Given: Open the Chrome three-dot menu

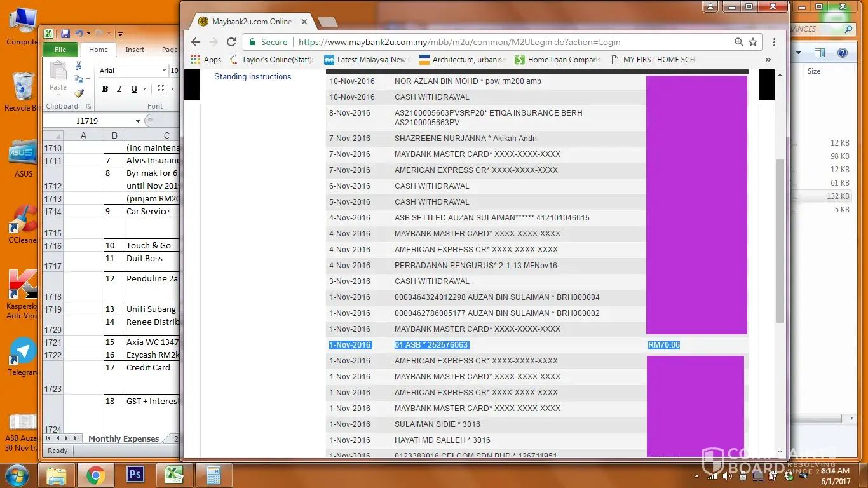Looking at the screenshot, I should [x=774, y=42].
